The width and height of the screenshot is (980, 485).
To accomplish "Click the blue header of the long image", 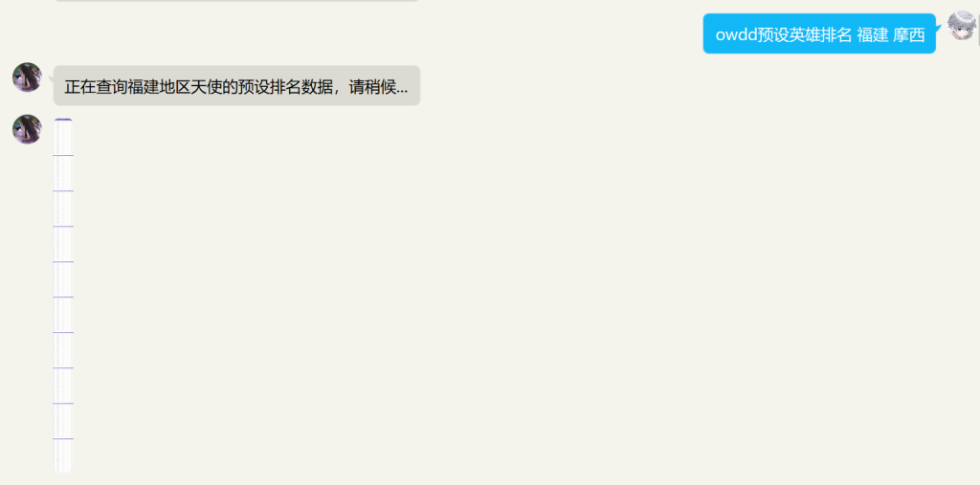I will pyautogui.click(x=63, y=120).
